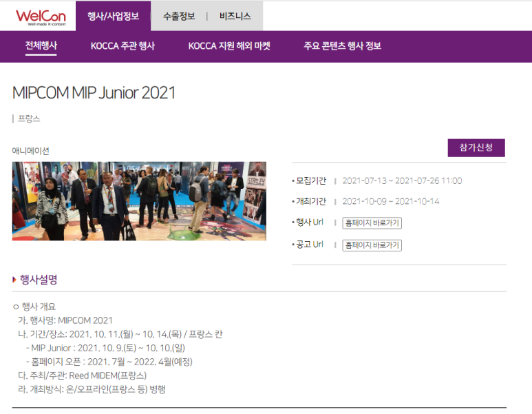Click the WelCon logo
532x414 pixels.
(x=41, y=17)
